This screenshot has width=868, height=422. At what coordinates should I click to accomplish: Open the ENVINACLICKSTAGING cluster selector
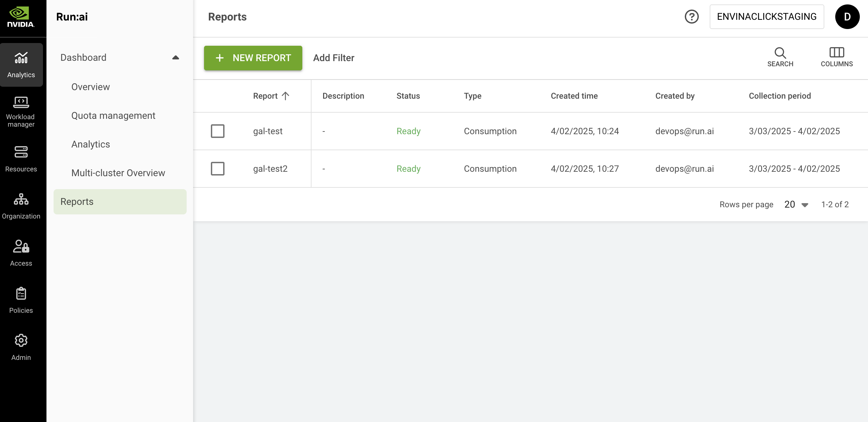point(767,17)
